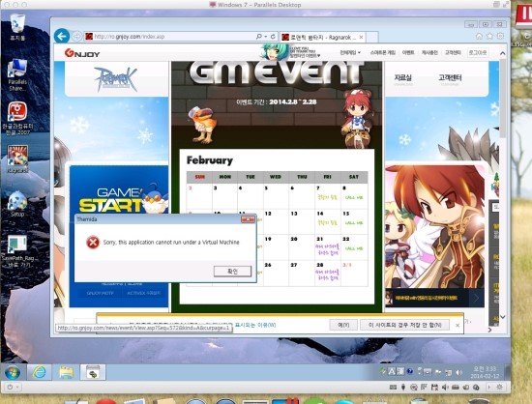Open IE Favorites star

coord(489,37)
